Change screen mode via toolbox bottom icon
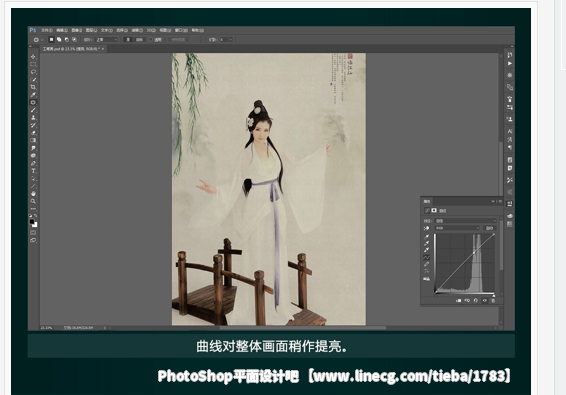 tap(33, 240)
